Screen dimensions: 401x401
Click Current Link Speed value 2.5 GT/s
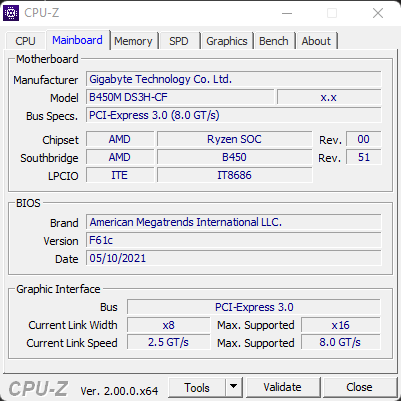click(169, 343)
